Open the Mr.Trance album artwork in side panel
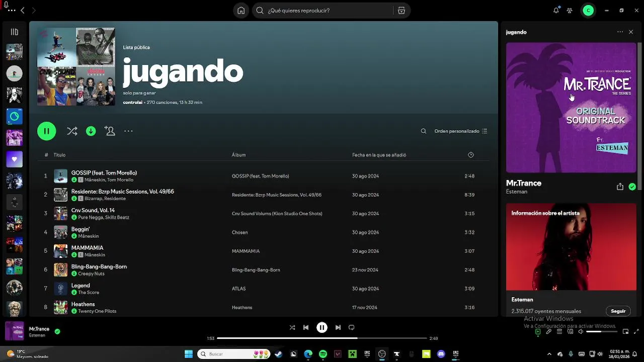Screen dimensions: 644x362 point(571,108)
